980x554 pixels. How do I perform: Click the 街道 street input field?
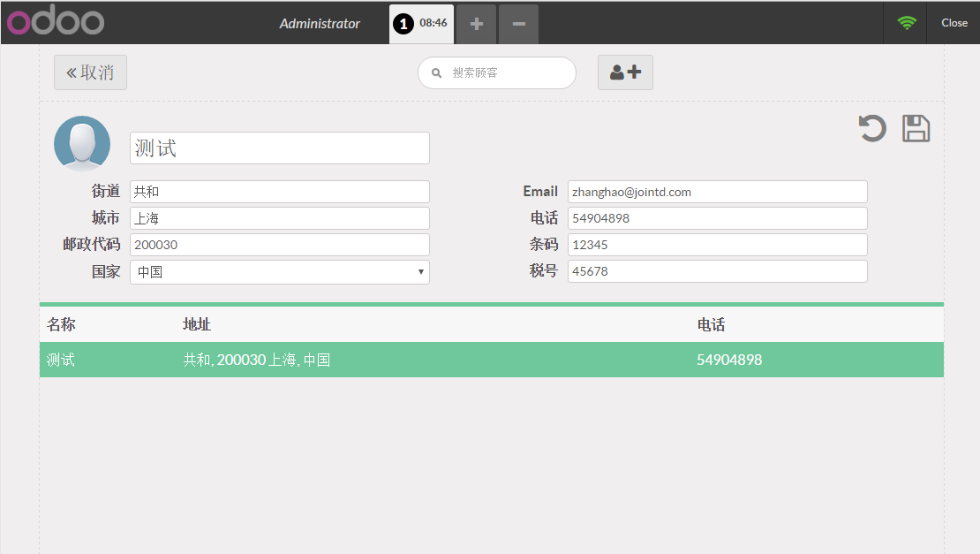279,192
